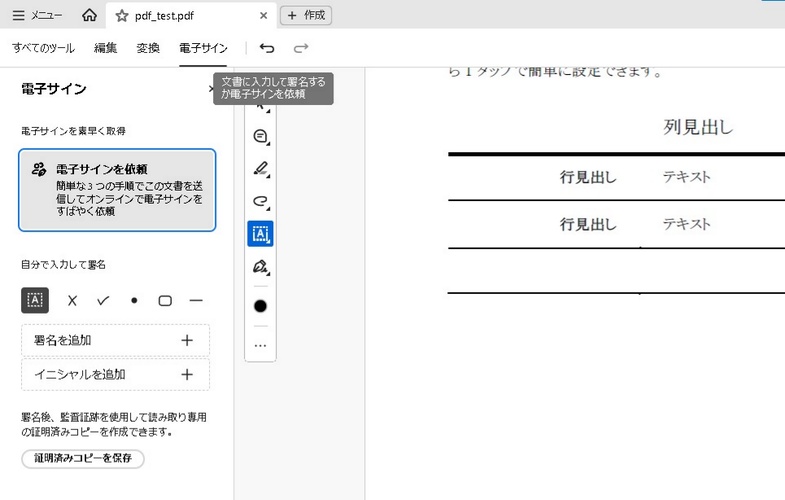Open the hamburger メニュー menu
785x500 pixels.
[x=37, y=16]
